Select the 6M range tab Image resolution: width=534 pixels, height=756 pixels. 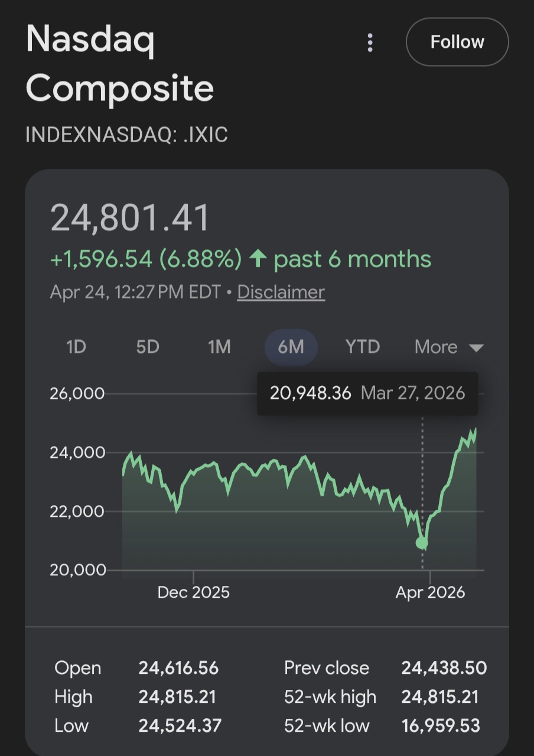(291, 347)
